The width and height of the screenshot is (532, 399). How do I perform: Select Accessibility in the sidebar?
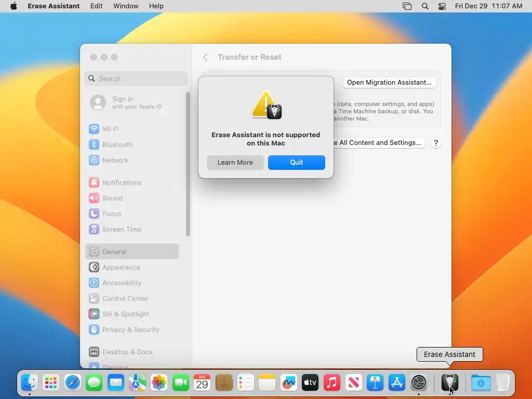pos(132,283)
